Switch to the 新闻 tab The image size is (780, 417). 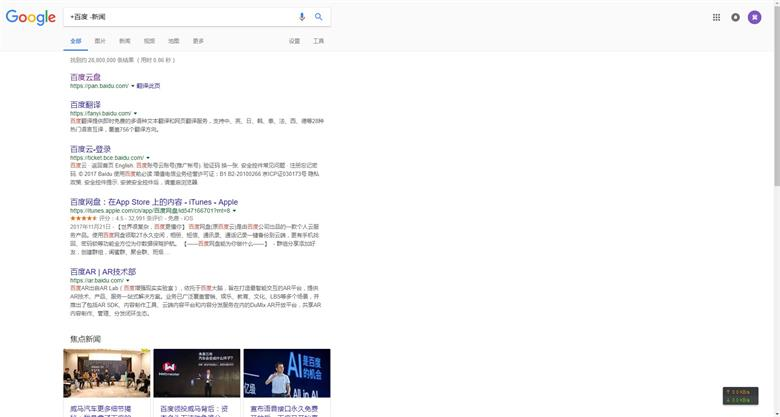[124, 41]
